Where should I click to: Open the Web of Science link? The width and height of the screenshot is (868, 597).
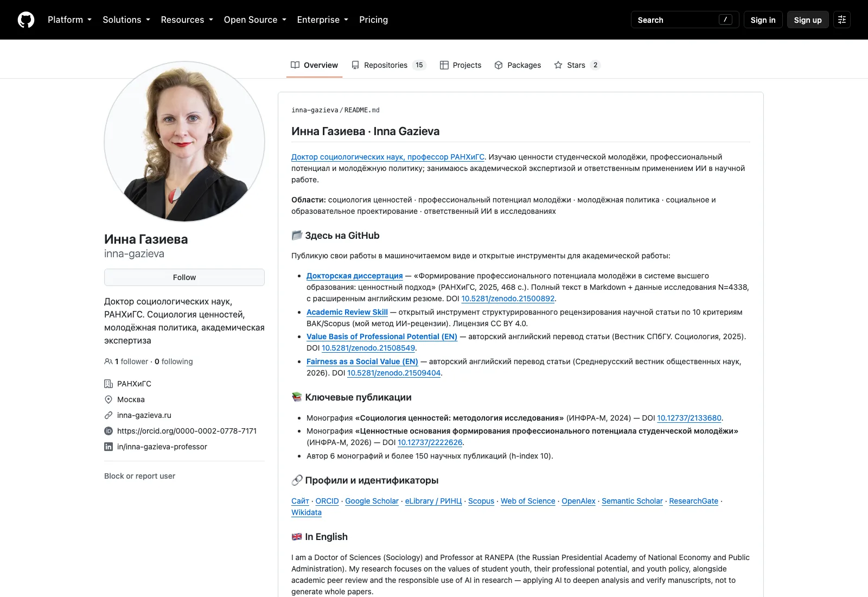528,501
